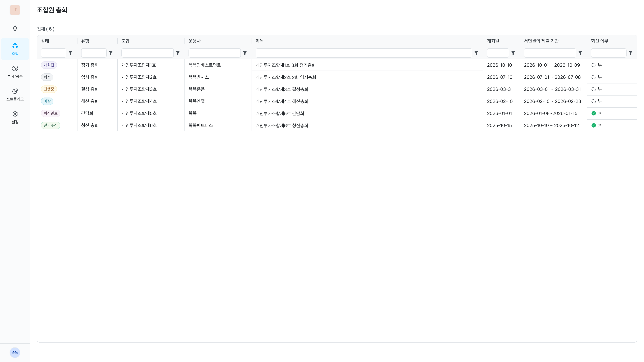Open the 포트폴리오 sidebar icon
This screenshot has height=362, width=644.
(15, 94)
